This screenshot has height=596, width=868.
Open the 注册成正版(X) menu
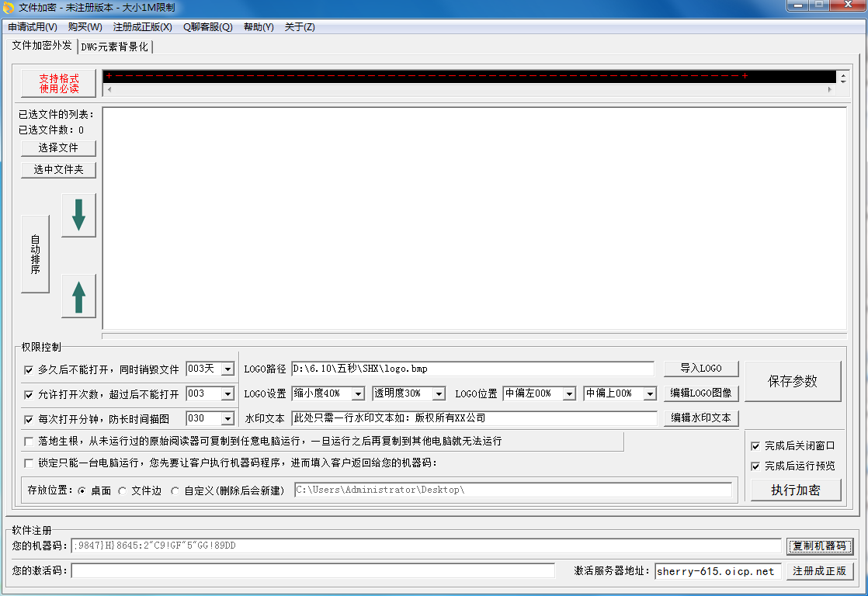click(x=143, y=27)
